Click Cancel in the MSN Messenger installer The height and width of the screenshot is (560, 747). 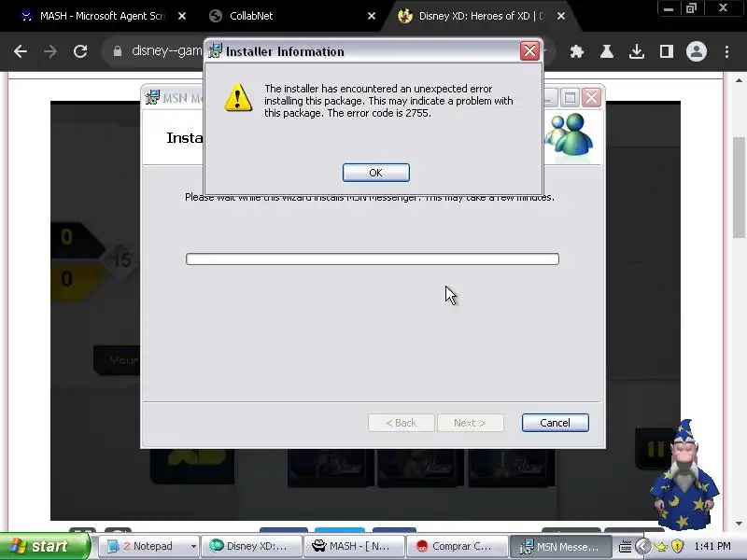(555, 423)
